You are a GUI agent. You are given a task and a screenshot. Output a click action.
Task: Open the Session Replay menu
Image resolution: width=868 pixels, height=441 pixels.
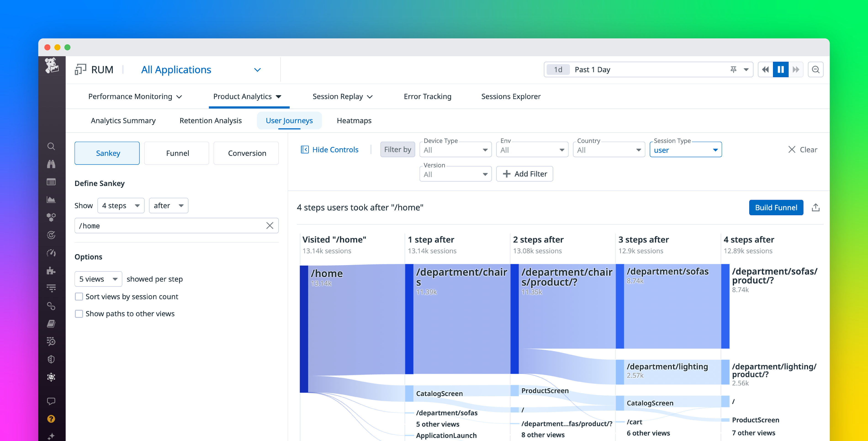point(342,96)
